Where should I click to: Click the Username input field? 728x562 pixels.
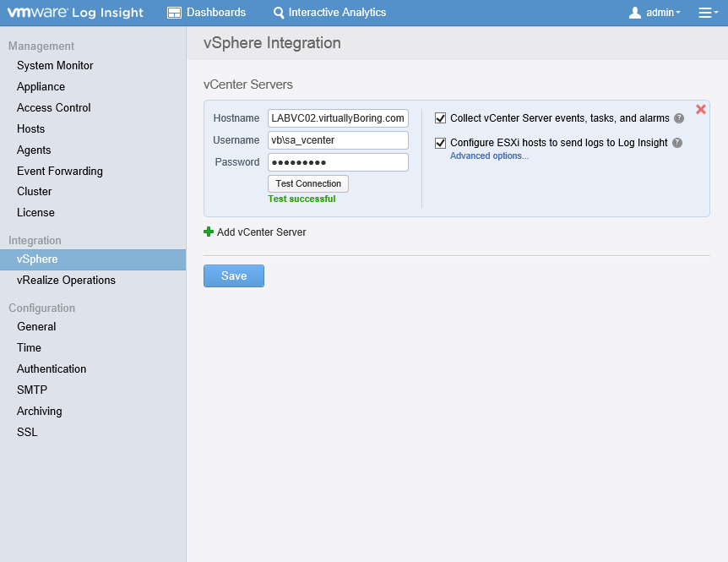[338, 140]
